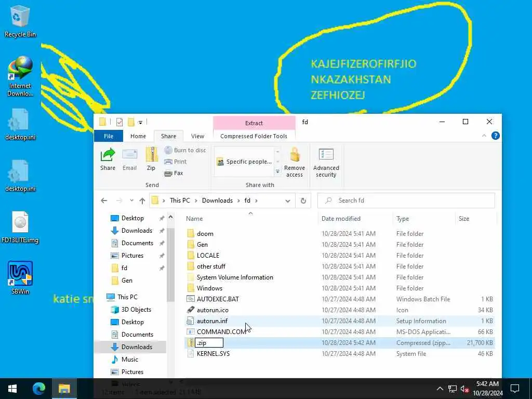Sort by Date modified column header
Viewport: 532px width, 399px height.
[341, 219]
